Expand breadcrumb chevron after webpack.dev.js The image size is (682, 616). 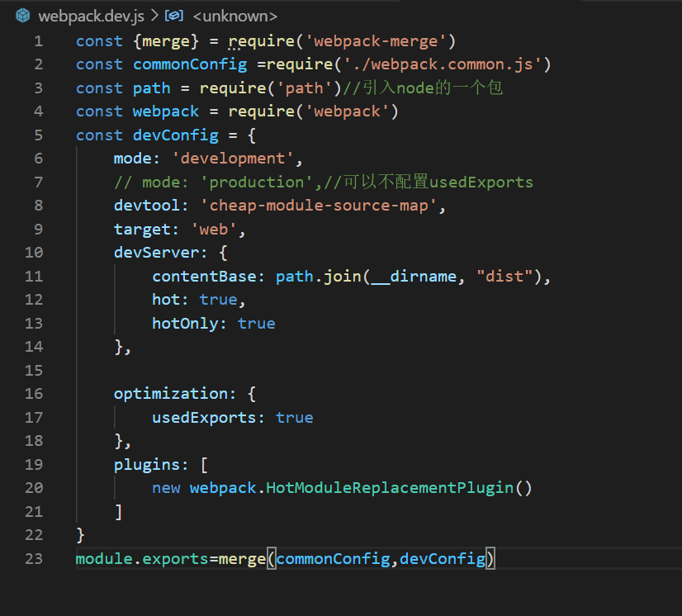coord(154,16)
